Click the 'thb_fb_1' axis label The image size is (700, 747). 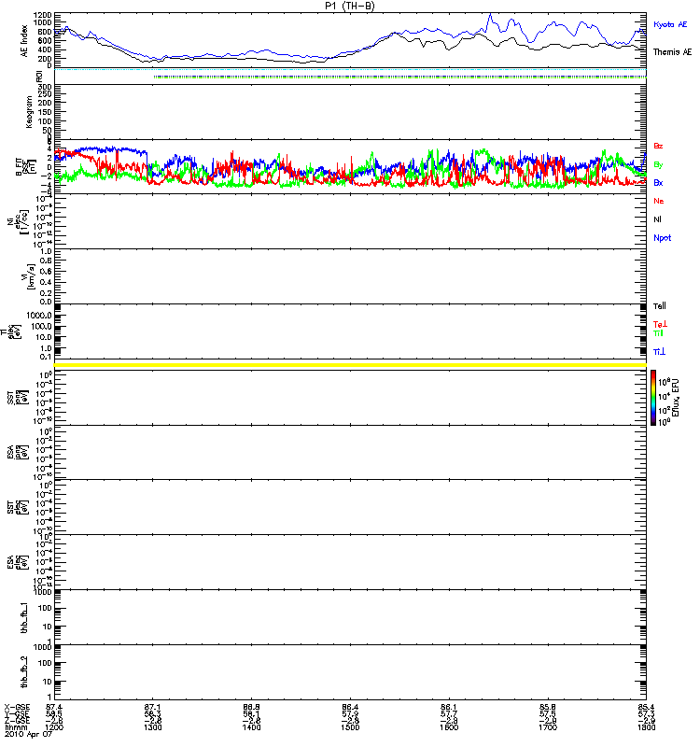tap(24, 617)
